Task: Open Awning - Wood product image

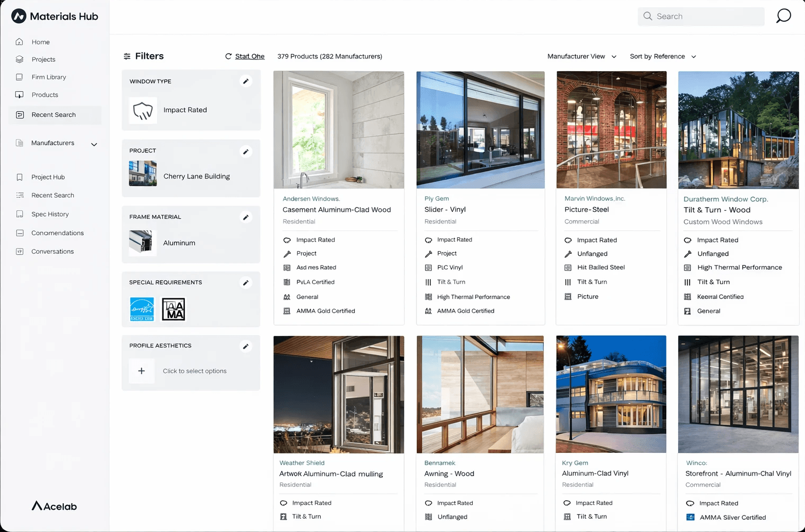Action: click(x=480, y=394)
